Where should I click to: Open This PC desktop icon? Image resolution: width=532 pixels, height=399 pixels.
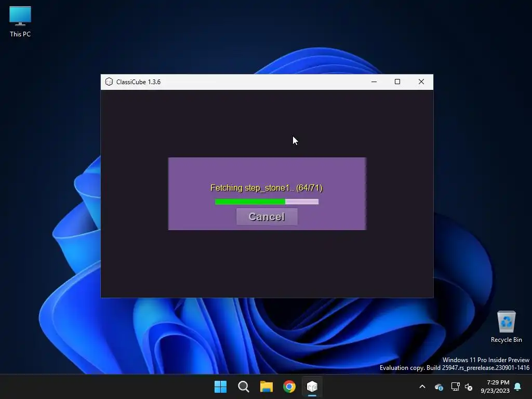(x=20, y=22)
